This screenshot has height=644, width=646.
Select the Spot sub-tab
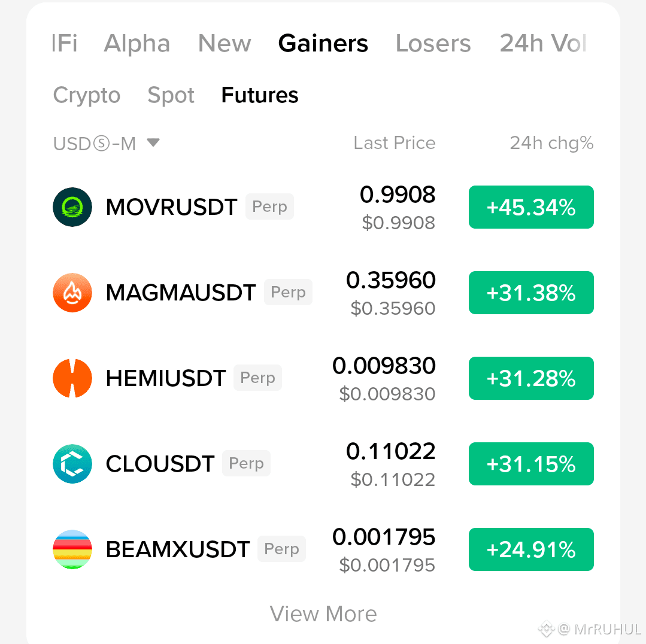coord(171,96)
